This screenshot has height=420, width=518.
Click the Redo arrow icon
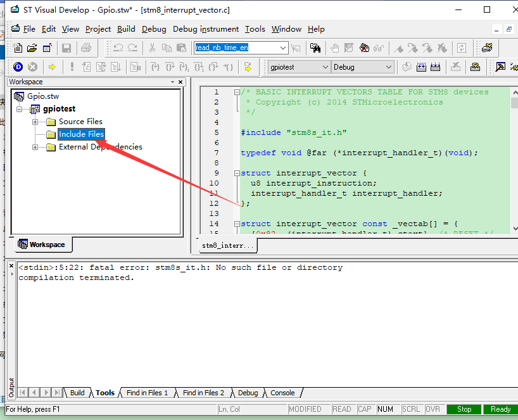[132, 48]
